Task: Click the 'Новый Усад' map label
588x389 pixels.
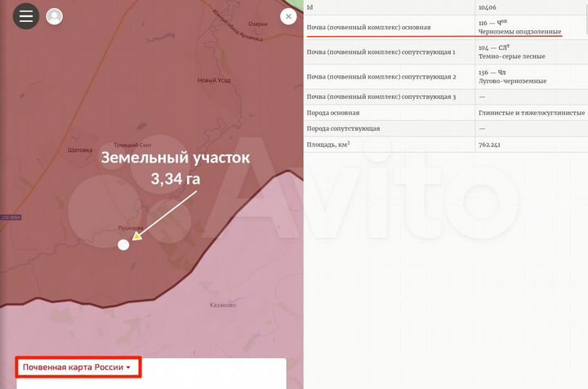Action: [214, 80]
